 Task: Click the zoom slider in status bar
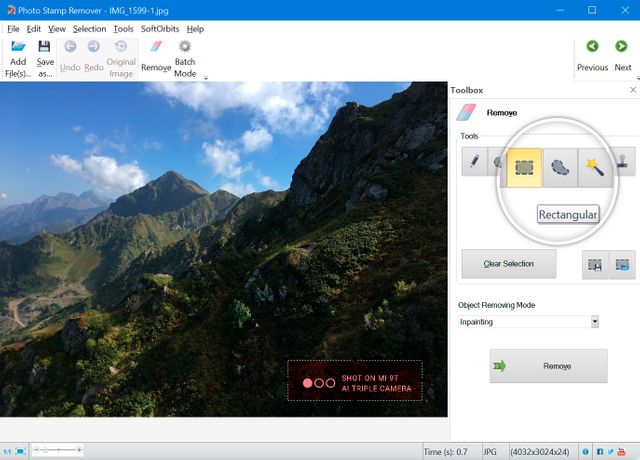click(58, 451)
